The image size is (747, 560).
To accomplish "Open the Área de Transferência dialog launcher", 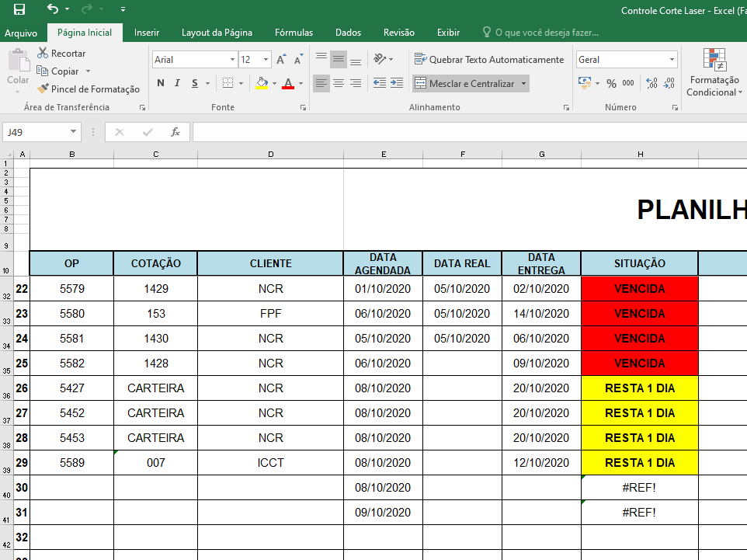I will 142,108.
